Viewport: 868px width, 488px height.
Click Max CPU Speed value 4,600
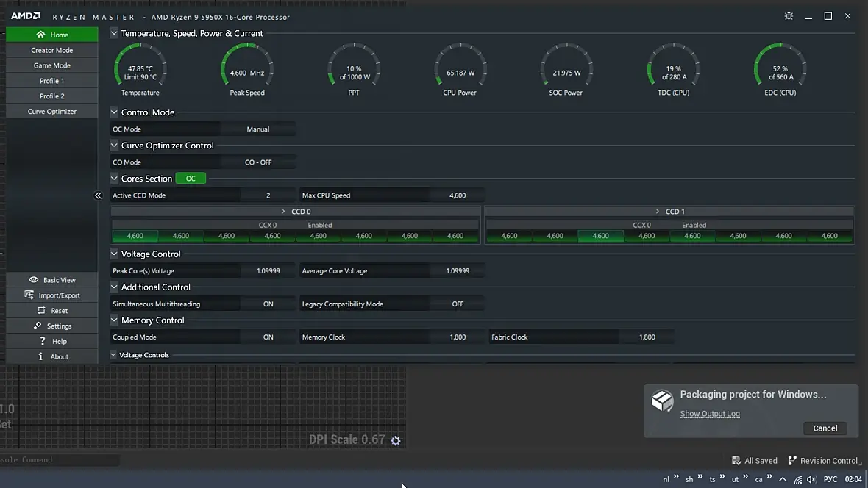pyautogui.click(x=458, y=195)
